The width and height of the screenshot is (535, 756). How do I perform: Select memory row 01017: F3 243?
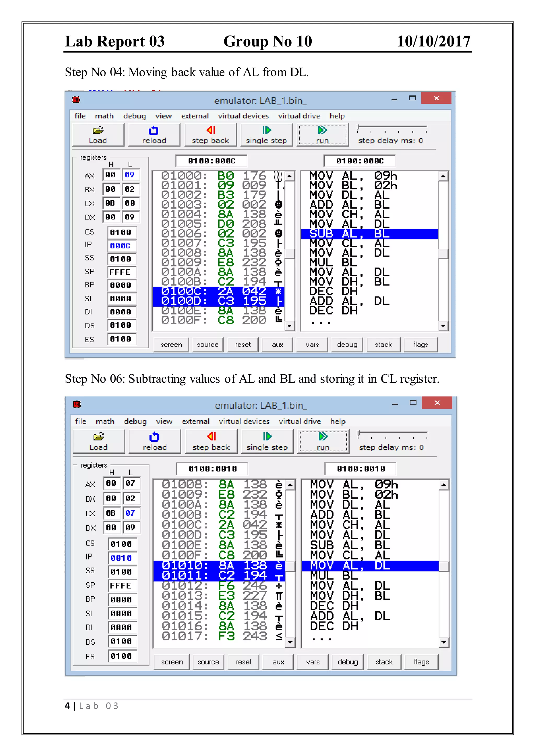[219, 636]
